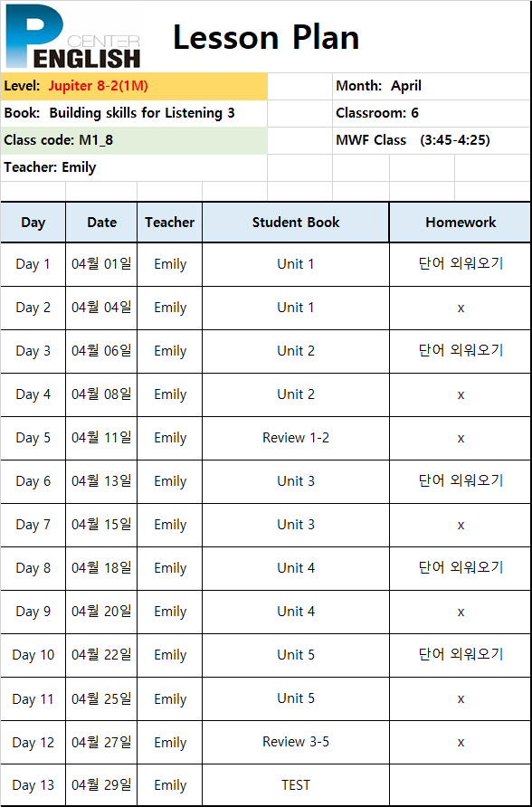Click the 04월 13일 date cell
Screen dimensions: 532x807
[101, 481]
